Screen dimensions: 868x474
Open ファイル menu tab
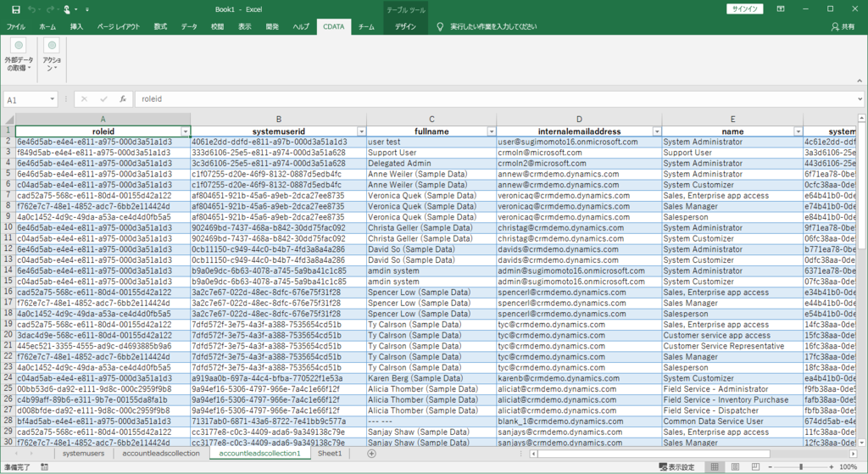click(x=15, y=26)
